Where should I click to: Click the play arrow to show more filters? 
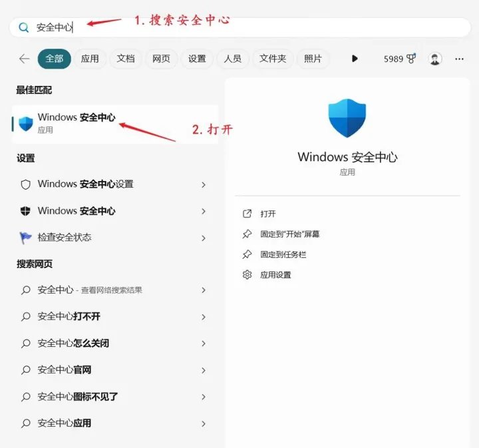pyautogui.click(x=355, y=59)
